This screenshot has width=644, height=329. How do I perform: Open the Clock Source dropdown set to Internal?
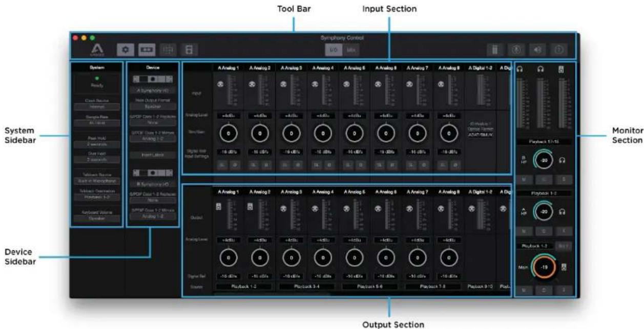coord(97,107)
